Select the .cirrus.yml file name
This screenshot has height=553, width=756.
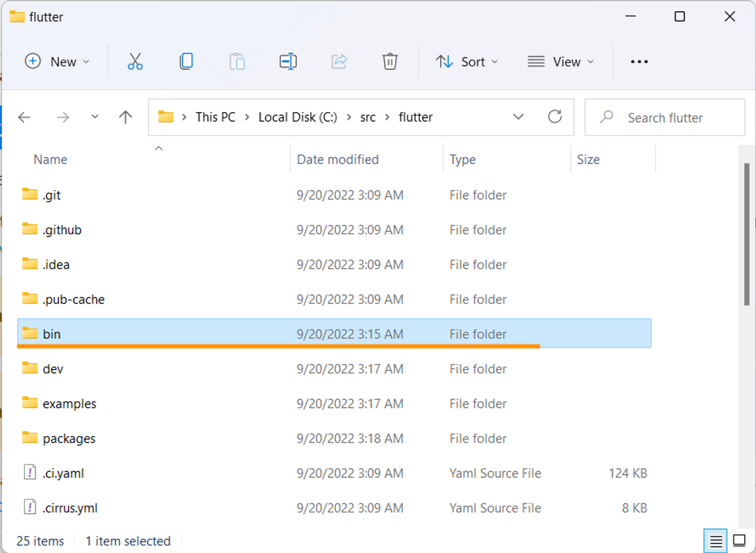70,508
